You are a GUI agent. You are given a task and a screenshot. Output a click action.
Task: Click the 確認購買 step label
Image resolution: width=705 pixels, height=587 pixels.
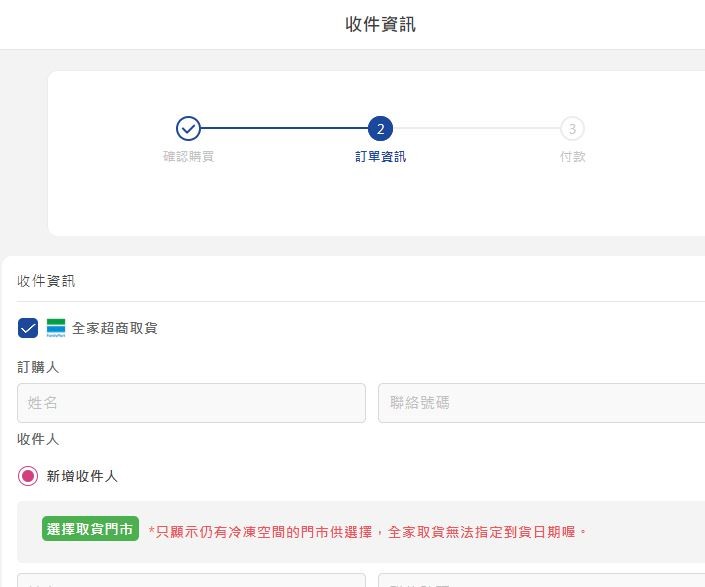pyautogui.click(x=188, y=156)
